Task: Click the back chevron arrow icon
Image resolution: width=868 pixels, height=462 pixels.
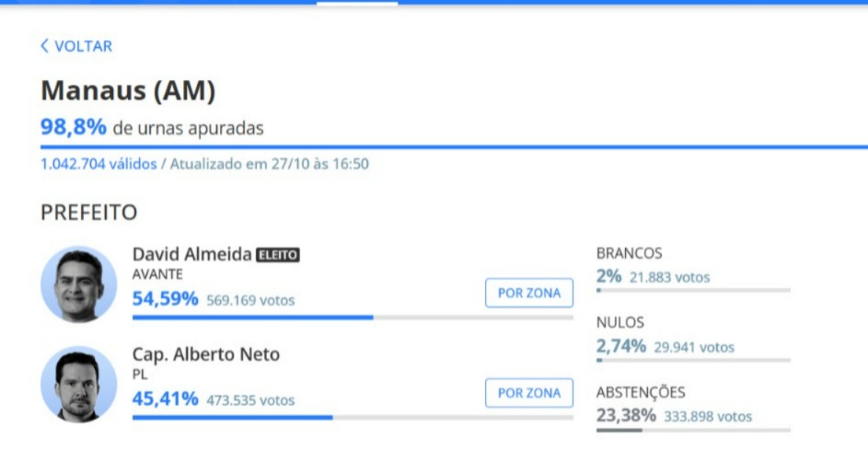Action: tap(44, 46)
